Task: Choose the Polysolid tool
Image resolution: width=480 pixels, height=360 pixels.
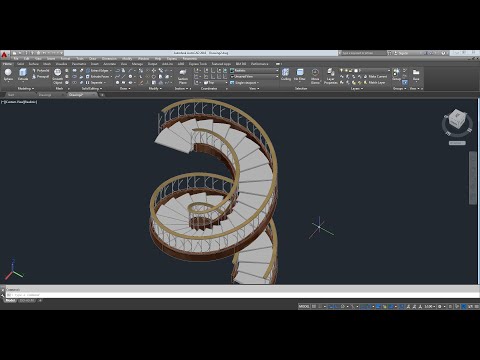Action: (41, 71)
